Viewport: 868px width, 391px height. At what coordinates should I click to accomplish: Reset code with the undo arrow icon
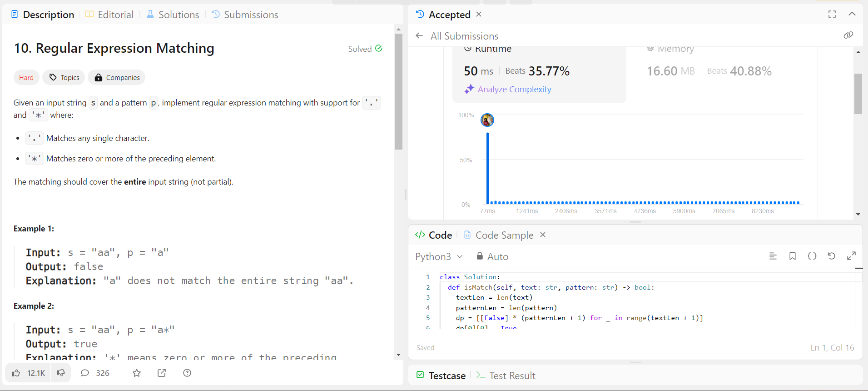832,256
